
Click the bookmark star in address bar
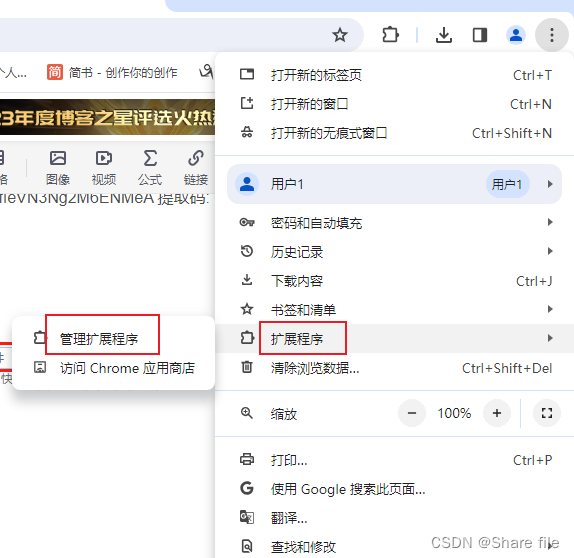click(340, 35)
